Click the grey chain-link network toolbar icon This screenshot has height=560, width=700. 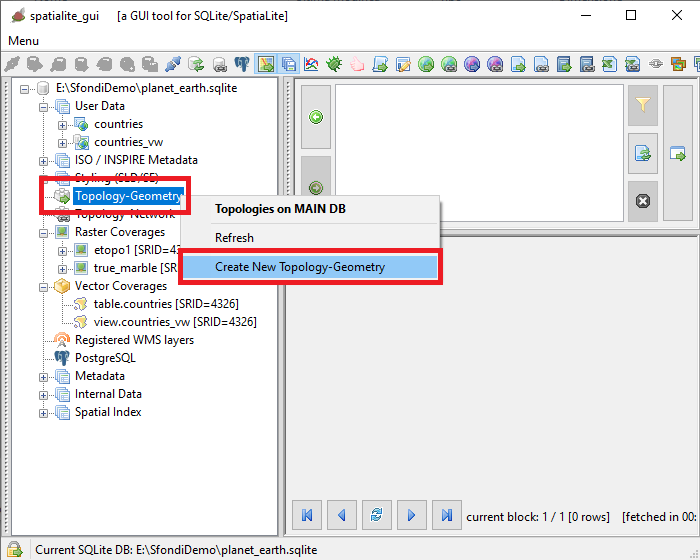coord(656,64)
